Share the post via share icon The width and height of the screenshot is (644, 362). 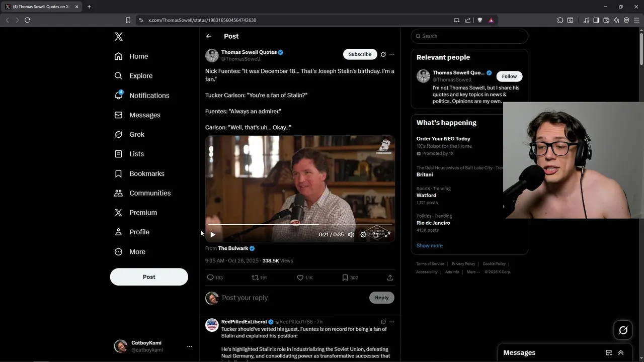click(x=390, y=278)
